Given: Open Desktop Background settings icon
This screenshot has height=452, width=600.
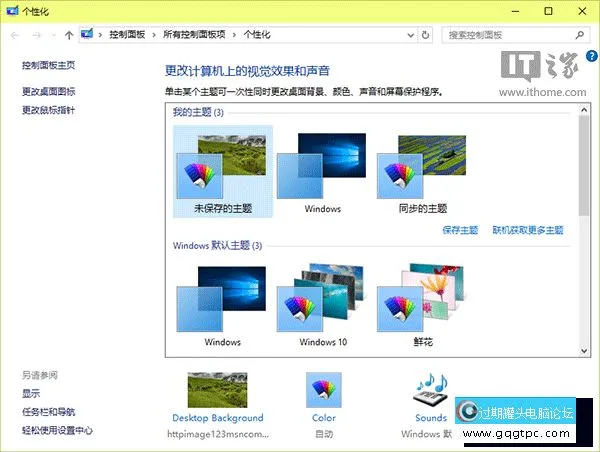Looking at the screenshot, I should [x=217, y=390].
